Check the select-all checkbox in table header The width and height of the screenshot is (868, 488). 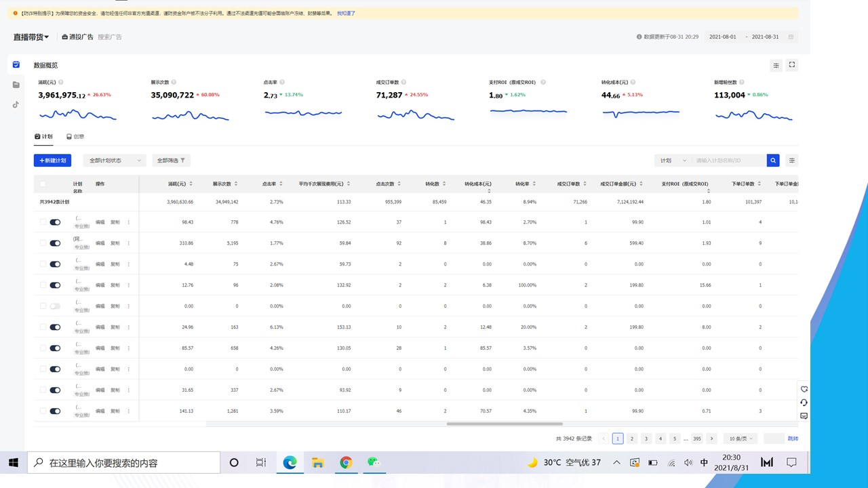tap(43, 184)
